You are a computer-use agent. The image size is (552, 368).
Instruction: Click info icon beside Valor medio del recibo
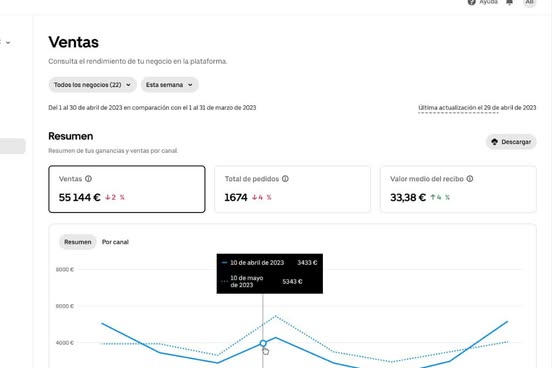pos(470,179)
